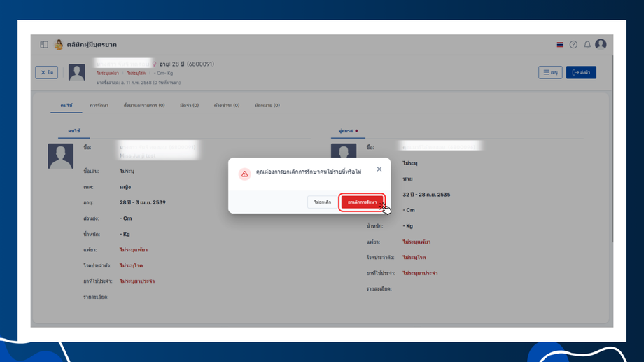Click the clinic mascot logo icon
The width and height of the screenshot is (644, 362).
(x=59, y=44)
